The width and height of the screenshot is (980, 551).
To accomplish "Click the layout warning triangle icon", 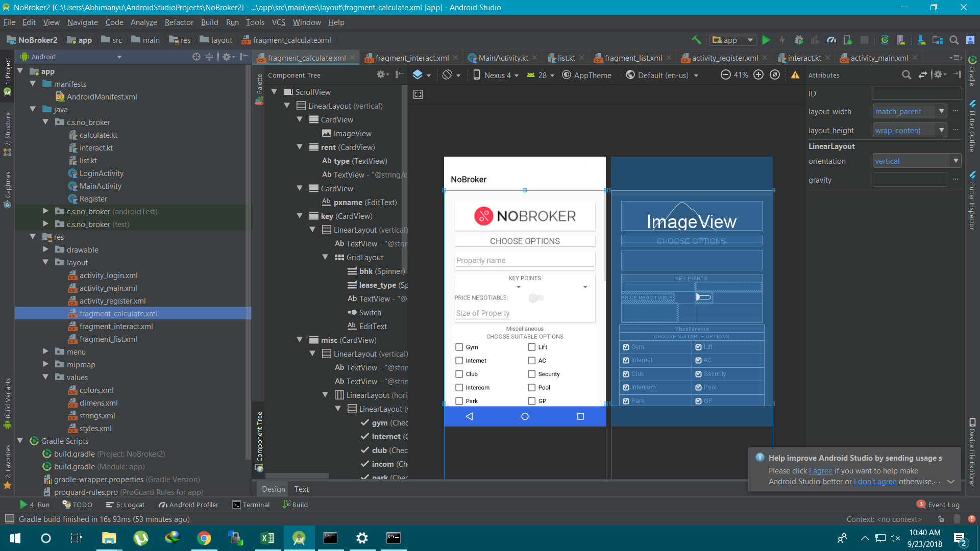I will pos(795,75).
